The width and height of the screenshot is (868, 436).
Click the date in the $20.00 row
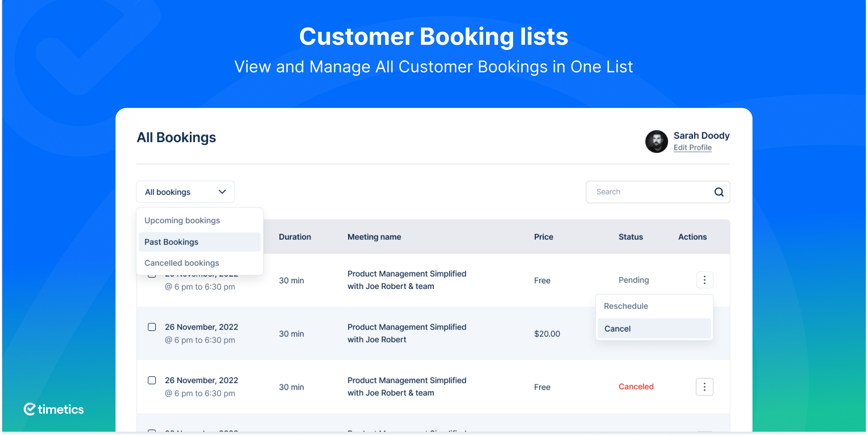pyautogui.click(x=201, y=327)
